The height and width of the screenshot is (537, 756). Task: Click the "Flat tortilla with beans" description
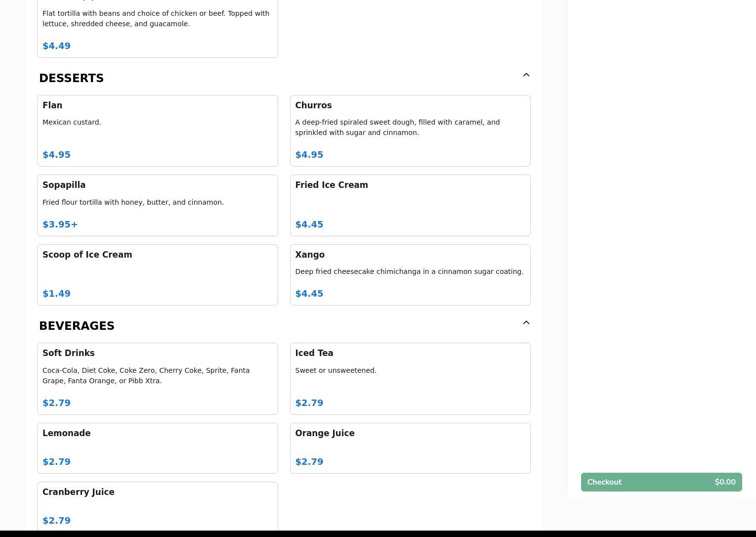point(156,18)
